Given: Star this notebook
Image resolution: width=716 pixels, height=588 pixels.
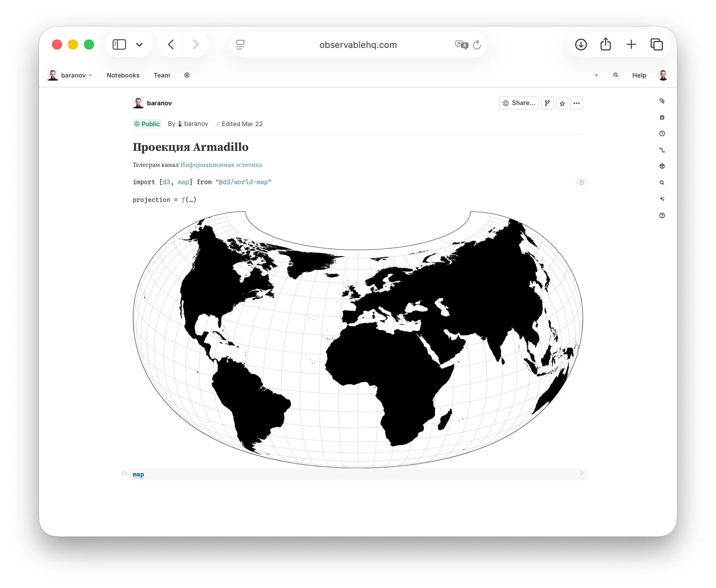Looking at the screenshot, I should point(562,103).
